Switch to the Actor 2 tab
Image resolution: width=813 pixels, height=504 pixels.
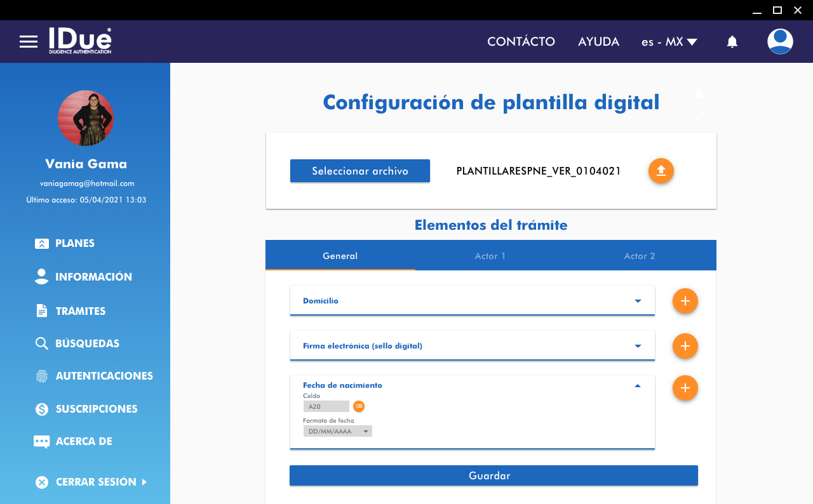(639, 256)
